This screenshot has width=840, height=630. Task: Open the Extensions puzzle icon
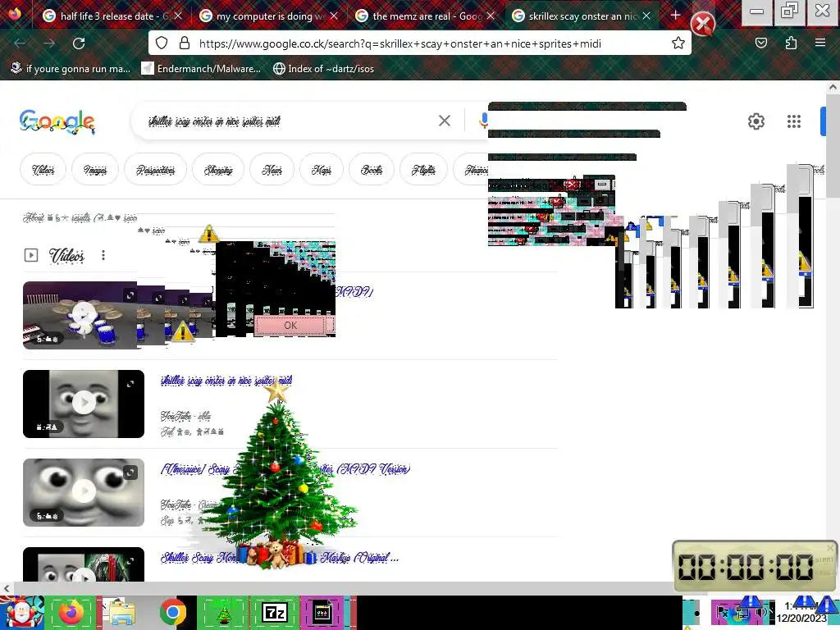(x=791, y=43)
